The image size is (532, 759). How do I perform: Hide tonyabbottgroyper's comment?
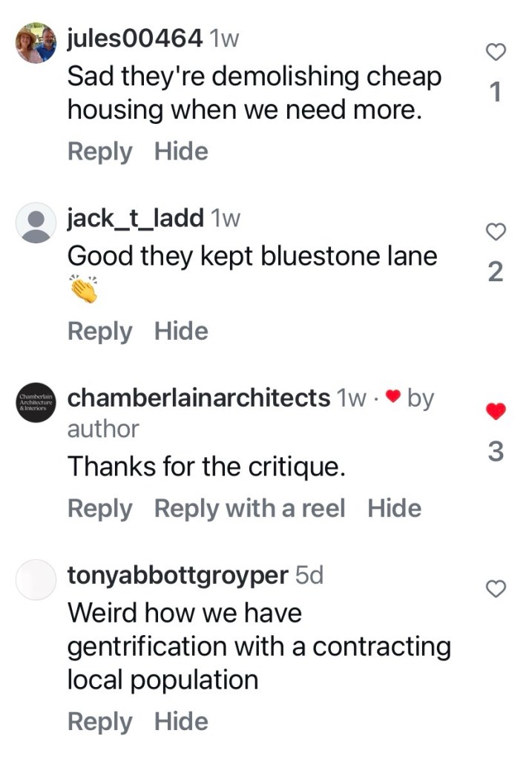(181, 721)
